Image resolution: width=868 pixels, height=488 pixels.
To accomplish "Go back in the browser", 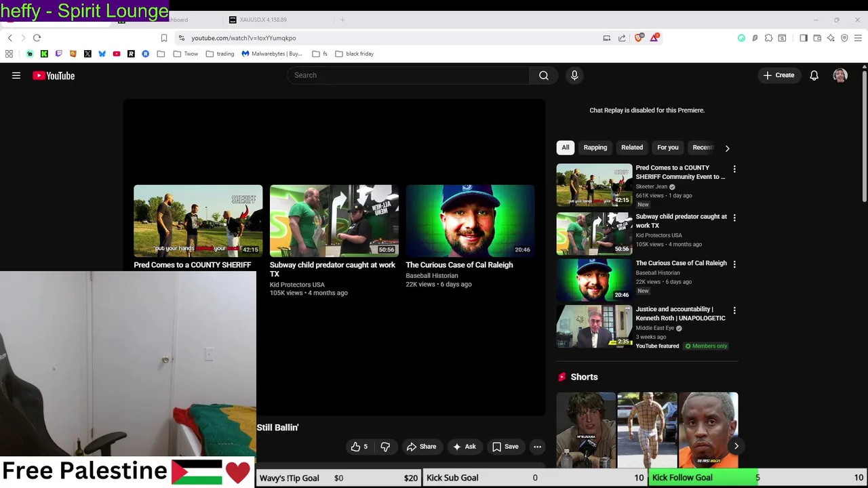I will pos(10,38).
